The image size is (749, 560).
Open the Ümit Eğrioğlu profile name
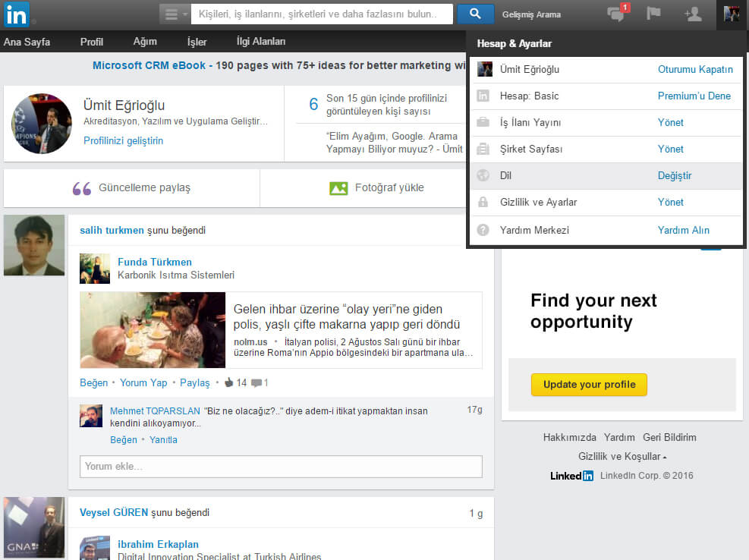click(x=124, y=105)
